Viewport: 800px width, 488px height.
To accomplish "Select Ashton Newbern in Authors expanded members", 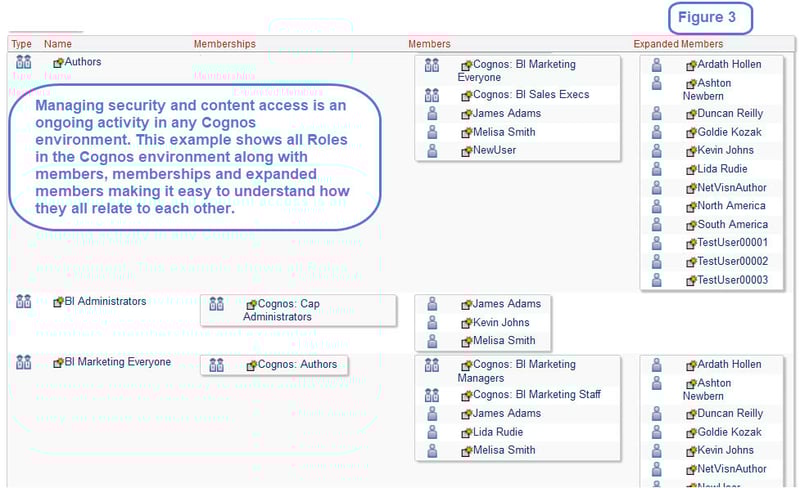I will (x=707, y=89).
